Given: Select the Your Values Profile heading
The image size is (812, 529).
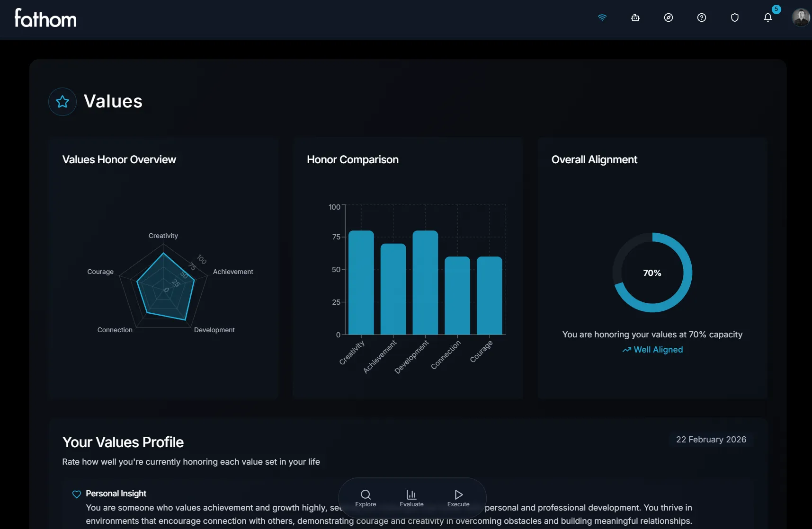Looking at the screenshot, I should tap(123, 442).
